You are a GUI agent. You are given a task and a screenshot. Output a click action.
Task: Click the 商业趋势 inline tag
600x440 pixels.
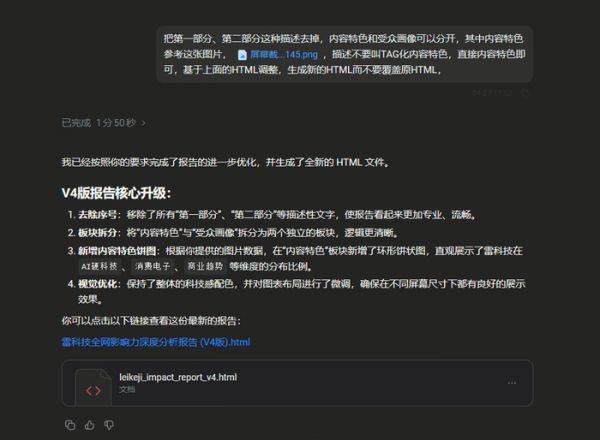point(205,266)
